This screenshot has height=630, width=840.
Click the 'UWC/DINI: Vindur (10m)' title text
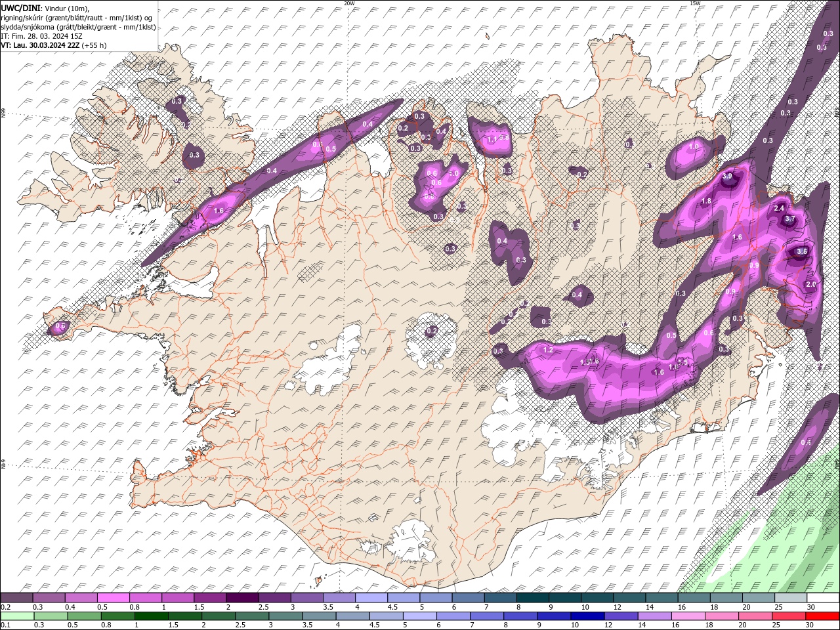pos(45,8)
